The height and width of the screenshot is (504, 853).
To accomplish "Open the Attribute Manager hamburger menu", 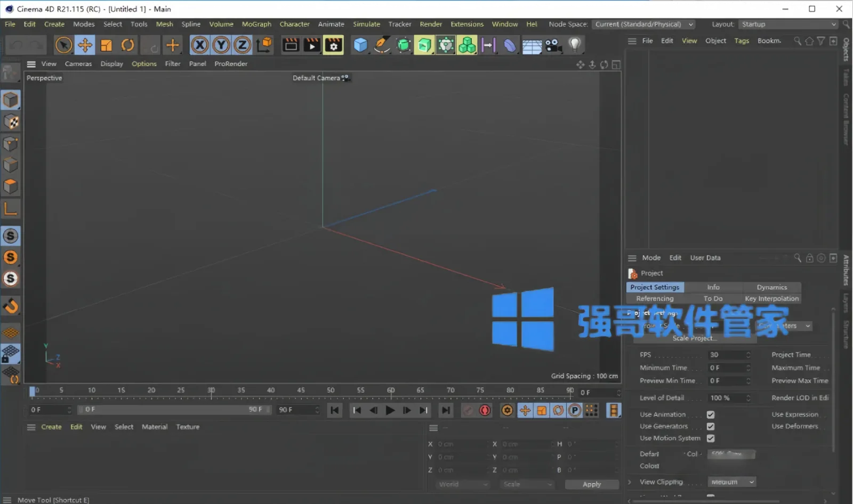I will (x=632, y=258).
